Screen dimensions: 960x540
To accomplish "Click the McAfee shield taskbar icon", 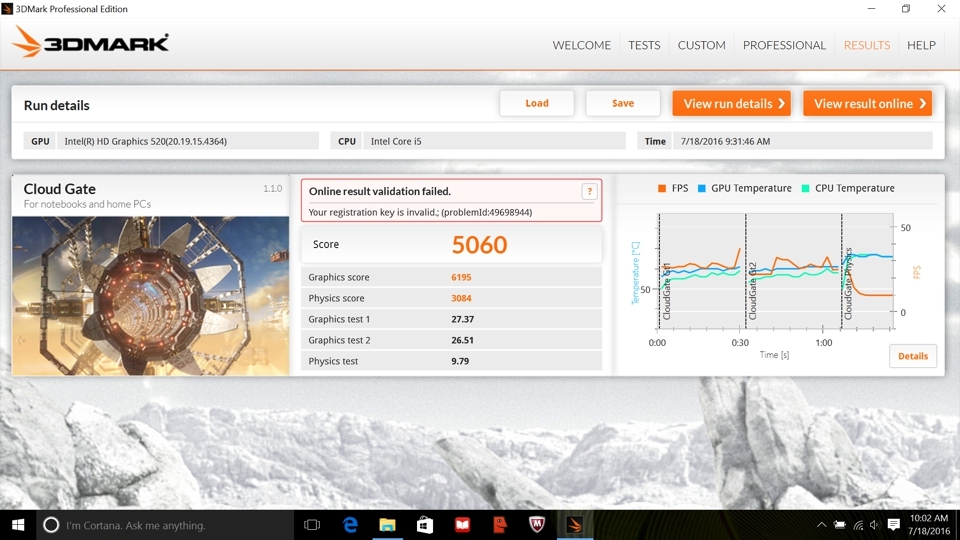I will click(x=537, y=525).
